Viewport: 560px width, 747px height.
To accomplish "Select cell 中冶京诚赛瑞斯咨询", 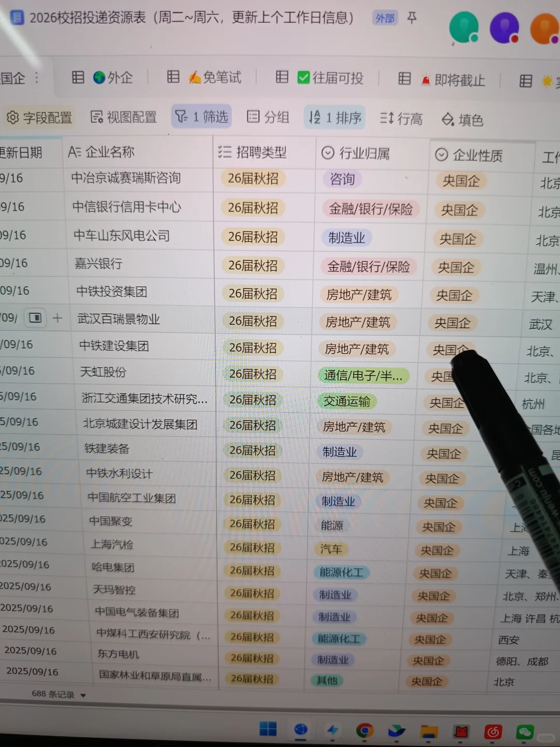I will click(126, 178).
